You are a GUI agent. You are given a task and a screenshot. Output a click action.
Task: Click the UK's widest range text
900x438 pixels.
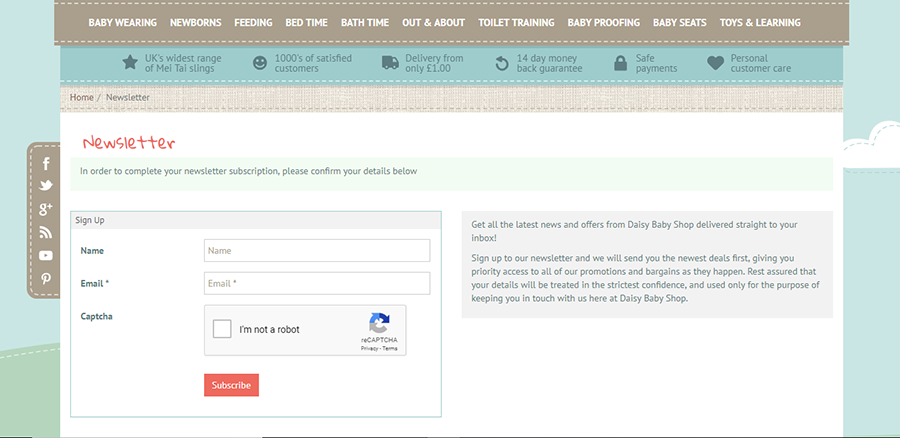point(183,63)
